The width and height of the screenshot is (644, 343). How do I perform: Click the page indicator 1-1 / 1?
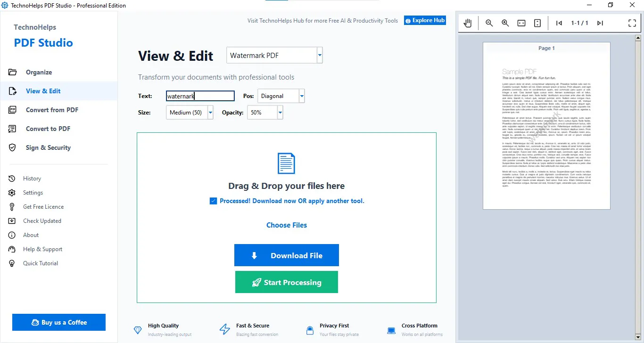pos(579,23)
